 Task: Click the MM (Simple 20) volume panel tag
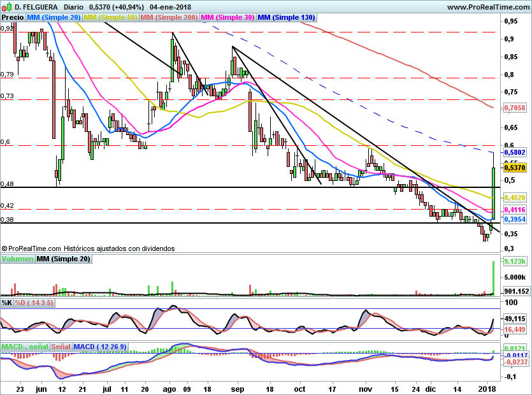point(63,259)
